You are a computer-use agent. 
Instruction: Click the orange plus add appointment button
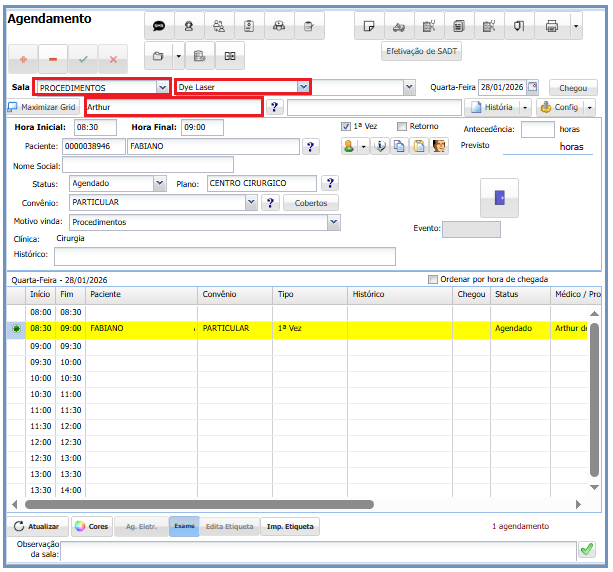[23, 60]
